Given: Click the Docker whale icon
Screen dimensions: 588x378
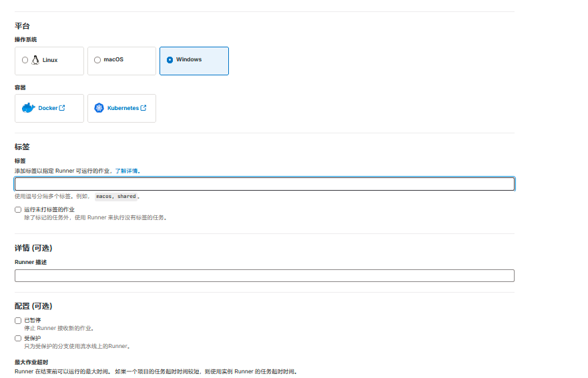Looking at the screenshot, I should pos(28,108).
